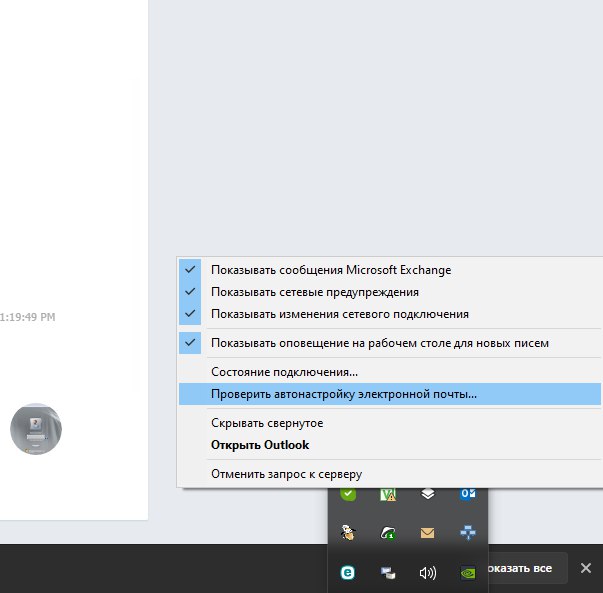This screenshot has width=603, height=593.
Task: Uncheck 'Показывать сообщения Microsoft Exchange'
Action: click(x=390, y=270)
